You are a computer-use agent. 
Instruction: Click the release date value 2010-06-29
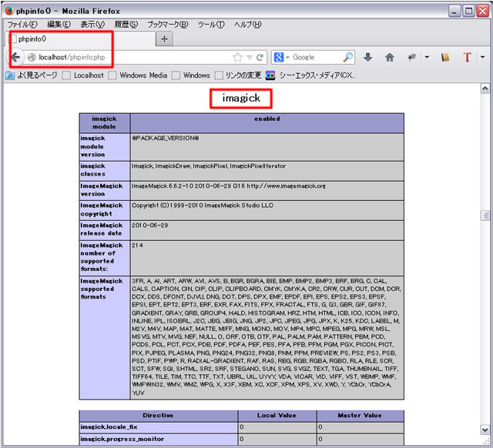[x=149, y=226]
